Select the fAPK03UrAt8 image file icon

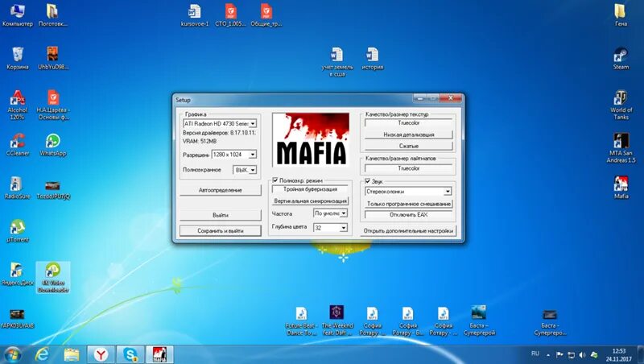coord(17,317)
